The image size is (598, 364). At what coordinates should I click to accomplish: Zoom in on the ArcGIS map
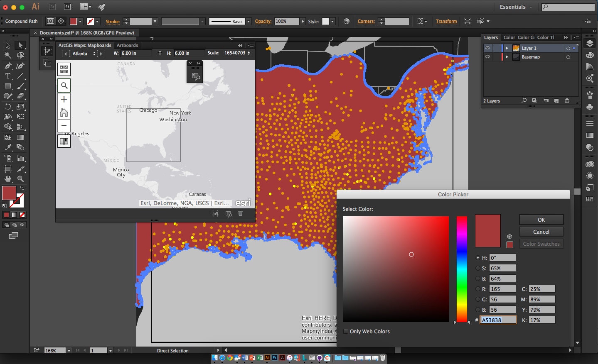pyautogui.click(x=64, y=99)
